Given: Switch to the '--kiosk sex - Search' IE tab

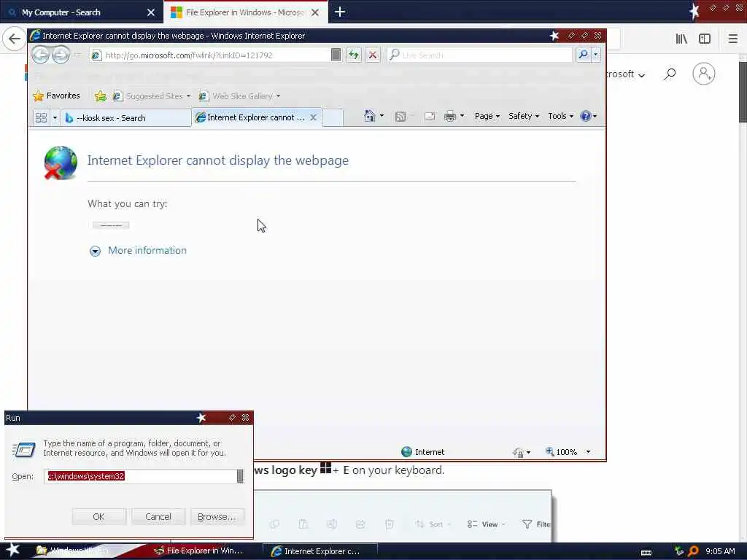Looking at the screenshot, I should (125, 118).
